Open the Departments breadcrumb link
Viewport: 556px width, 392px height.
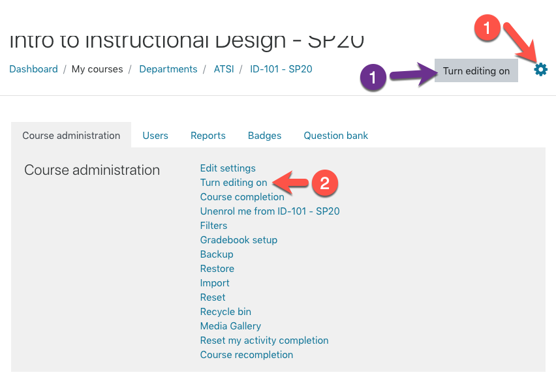pyautogui.click(x=168, y=68)
